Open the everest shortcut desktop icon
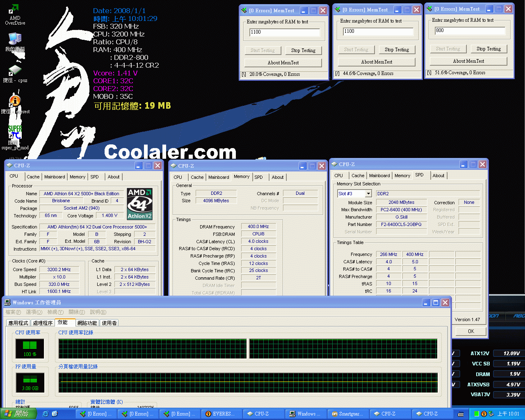 tap(15, 105)
